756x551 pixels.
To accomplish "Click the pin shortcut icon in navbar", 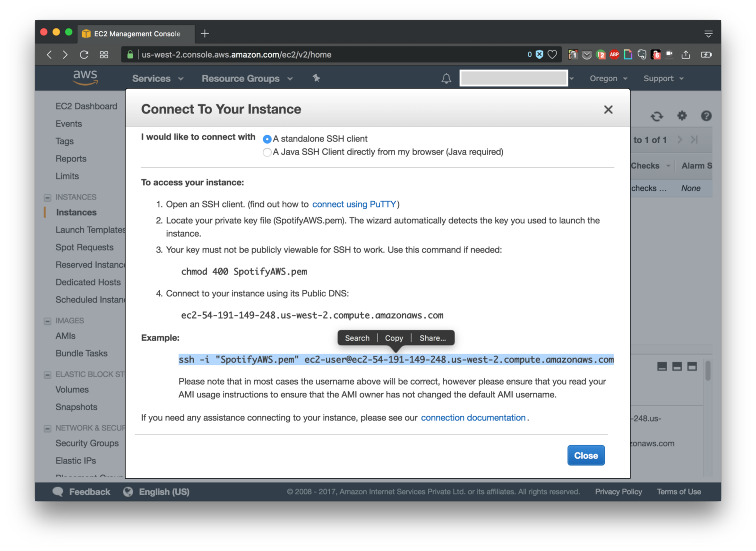I will click(x=316, y=78).
